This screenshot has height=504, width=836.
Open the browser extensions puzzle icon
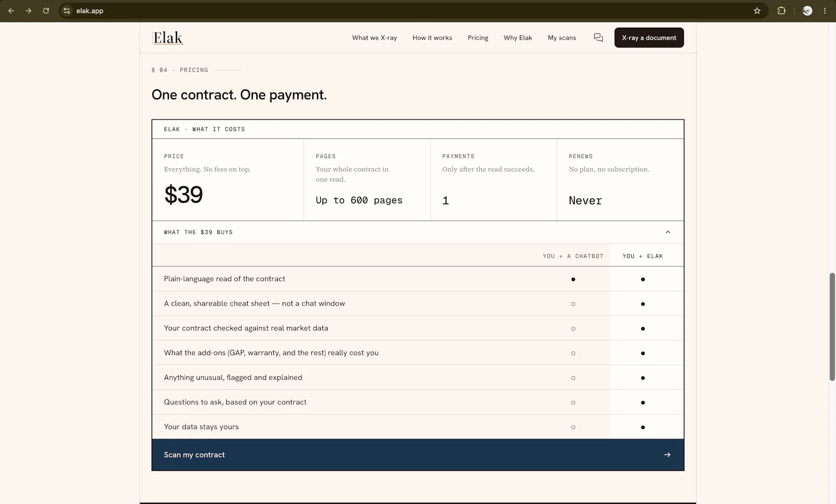point(781,10)
